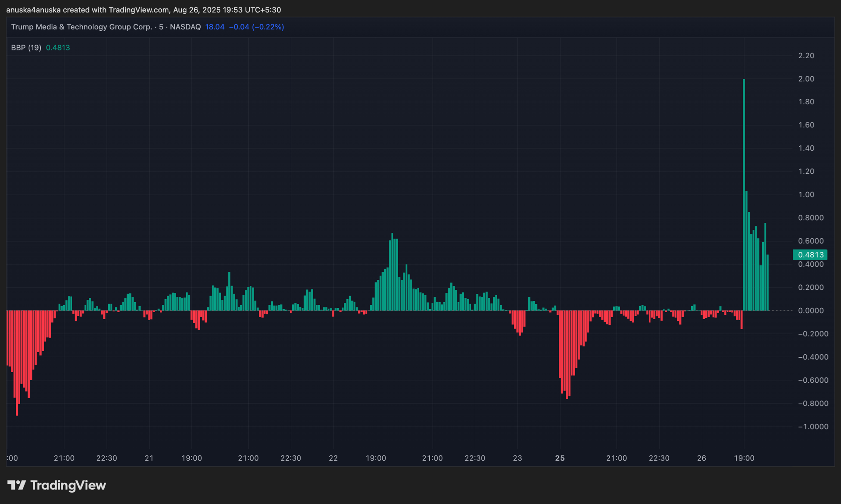Click the bold 25 date marker
This screenshot has height=504, width=841.
(560, 458)
